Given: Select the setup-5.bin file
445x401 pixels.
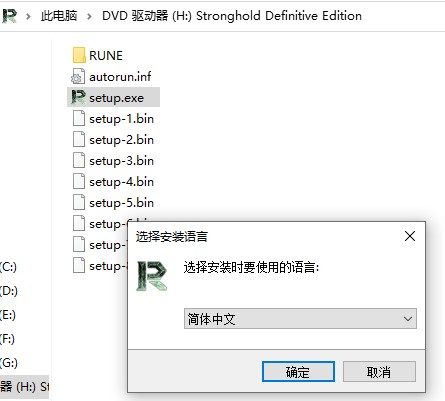Looking at the screenshot, I should coord(113,202).
